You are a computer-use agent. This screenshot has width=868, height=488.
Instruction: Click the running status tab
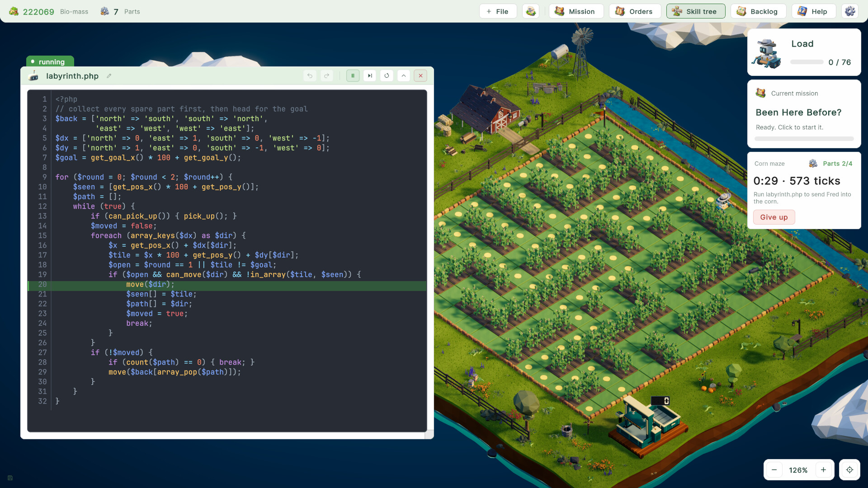50,61
